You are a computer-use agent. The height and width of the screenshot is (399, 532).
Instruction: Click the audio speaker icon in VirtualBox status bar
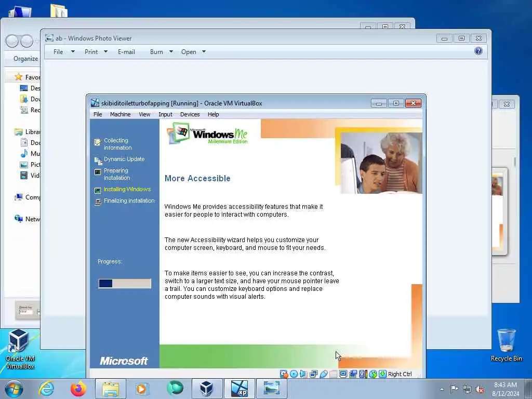(303, 374)
